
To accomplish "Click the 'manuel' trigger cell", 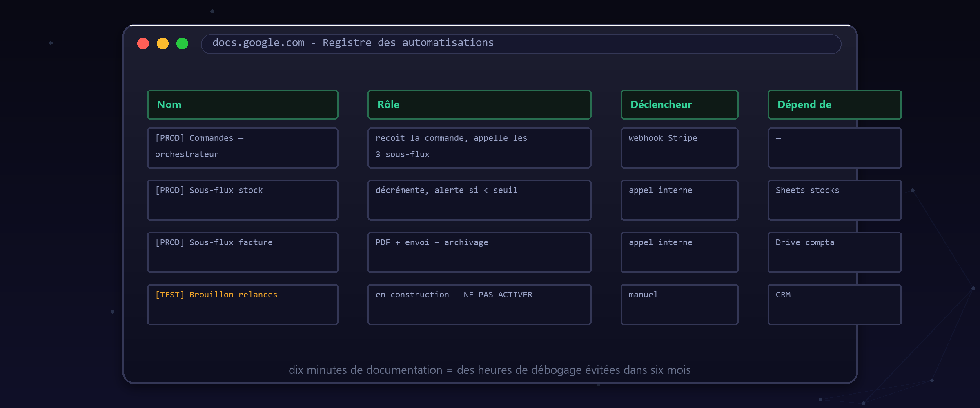I will coord(679,304).
